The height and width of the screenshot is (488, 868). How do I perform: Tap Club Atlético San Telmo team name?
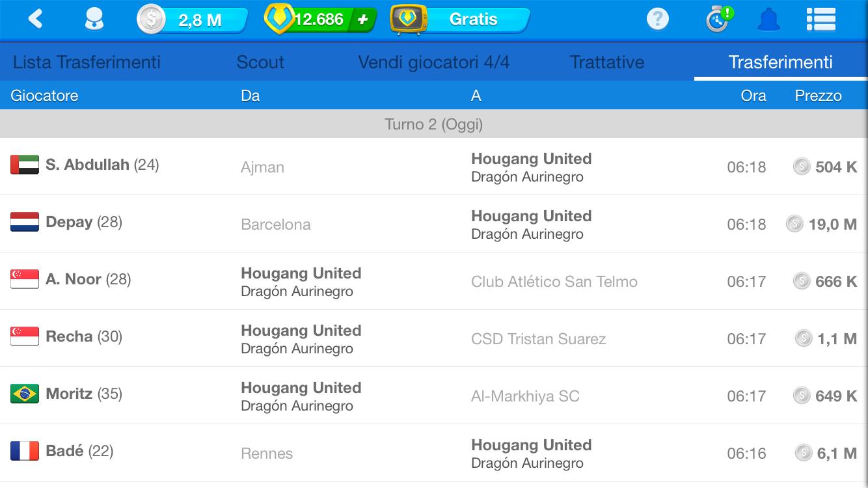click(554, 282)
